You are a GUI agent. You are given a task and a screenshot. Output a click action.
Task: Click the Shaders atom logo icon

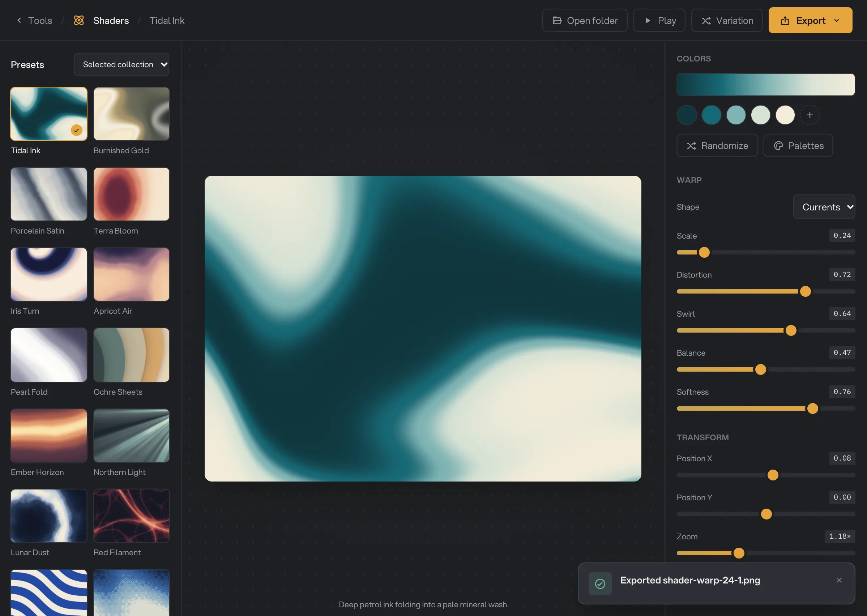pyautogui.click(x=79, y=20)
